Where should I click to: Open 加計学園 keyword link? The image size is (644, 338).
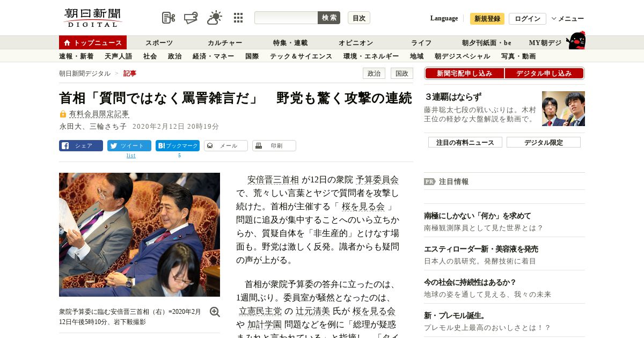265,325
